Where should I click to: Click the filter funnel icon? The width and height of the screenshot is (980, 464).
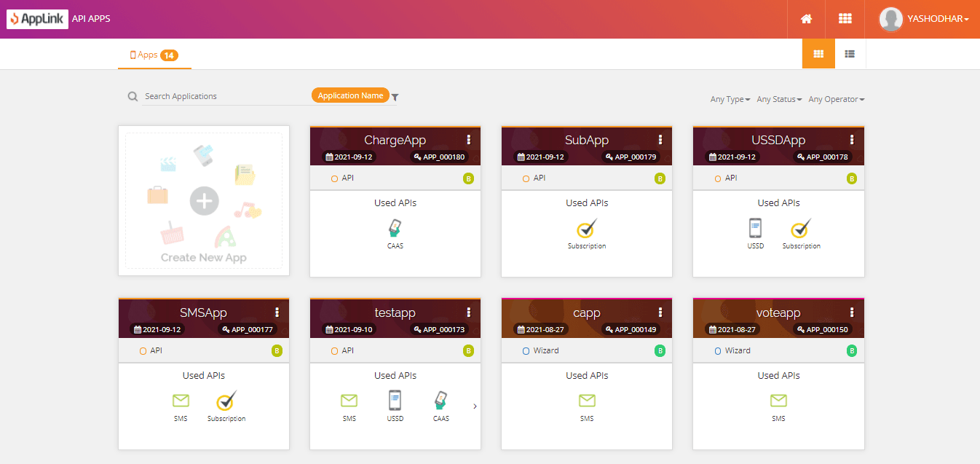395,97
